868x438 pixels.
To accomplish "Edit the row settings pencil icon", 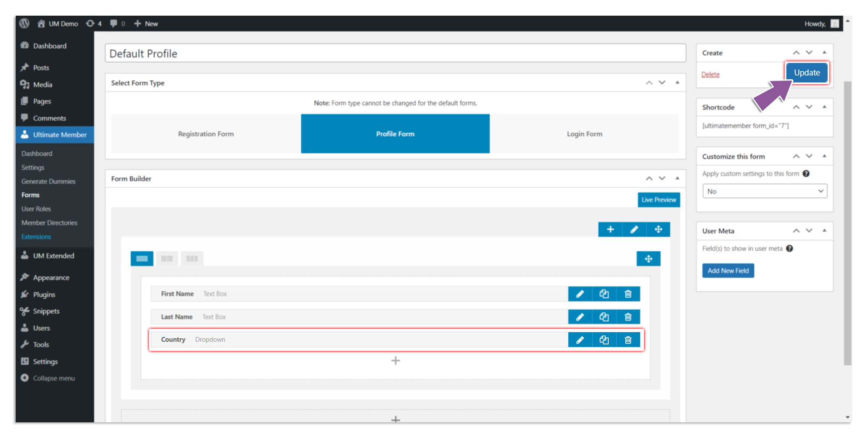I will pos(634,229).
